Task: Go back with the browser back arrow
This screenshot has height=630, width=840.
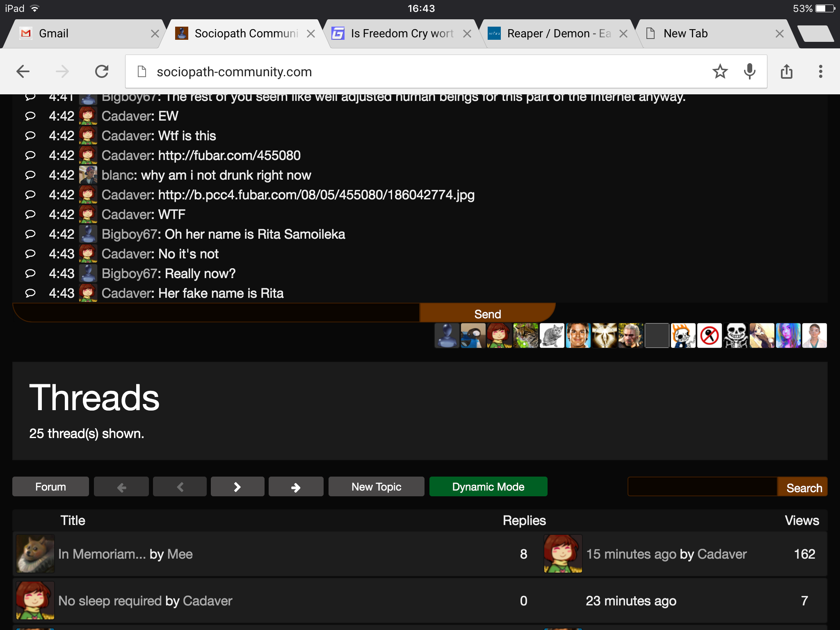Action: pyautogui.click(x=23, y=72)
